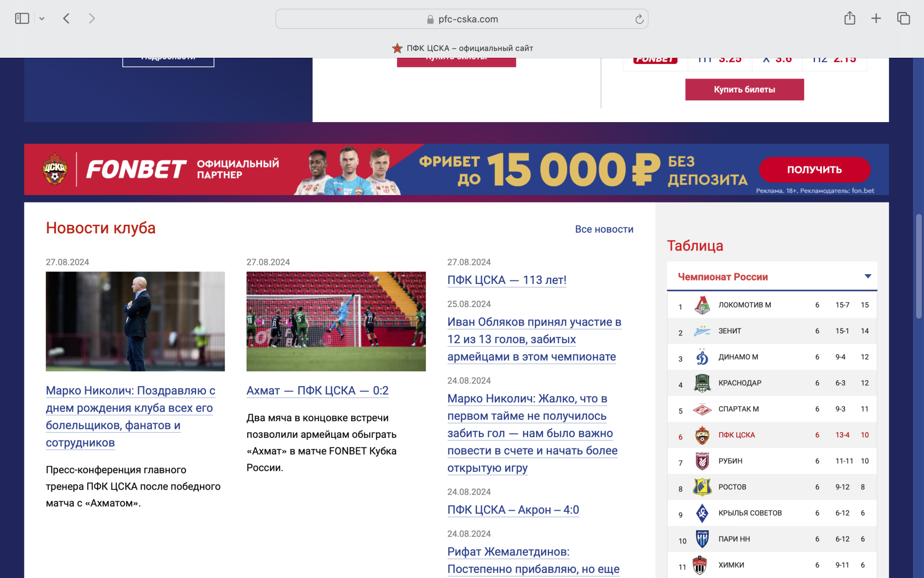Image resolution: width=924 pixels, height=578 pixels.
Task: Click the Новости клуба heading
Action: pyautogui.click(x=101, y=228)
